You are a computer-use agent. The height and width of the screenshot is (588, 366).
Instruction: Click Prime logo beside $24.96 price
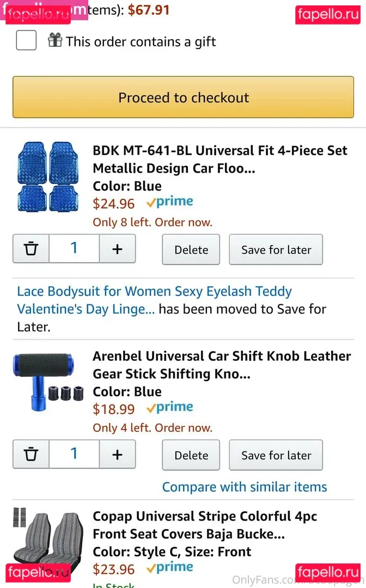click(x=169, y=203)
